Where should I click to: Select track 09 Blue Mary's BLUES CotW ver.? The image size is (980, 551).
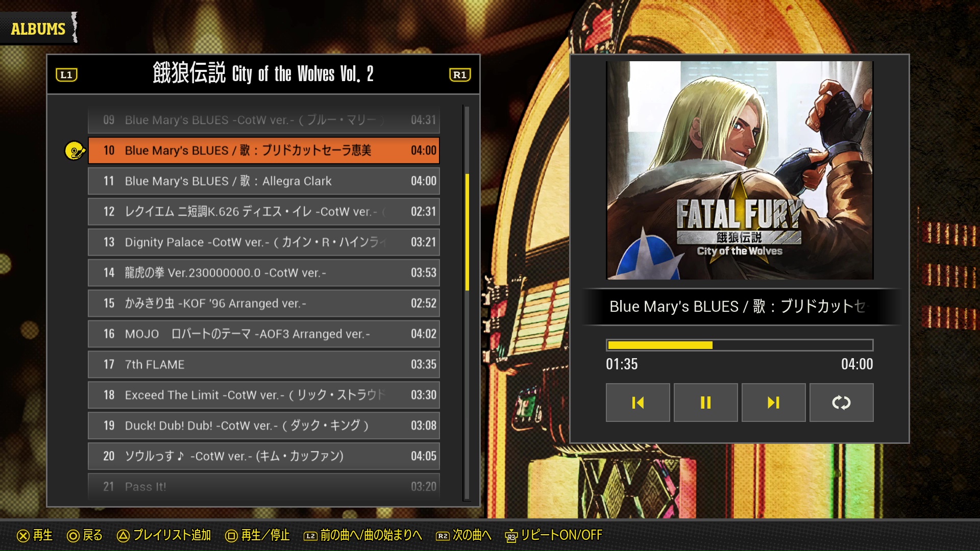[264, 120]
